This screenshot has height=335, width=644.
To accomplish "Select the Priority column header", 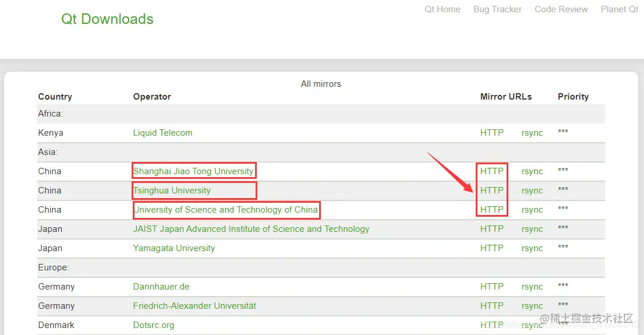I will coord(573,97).
